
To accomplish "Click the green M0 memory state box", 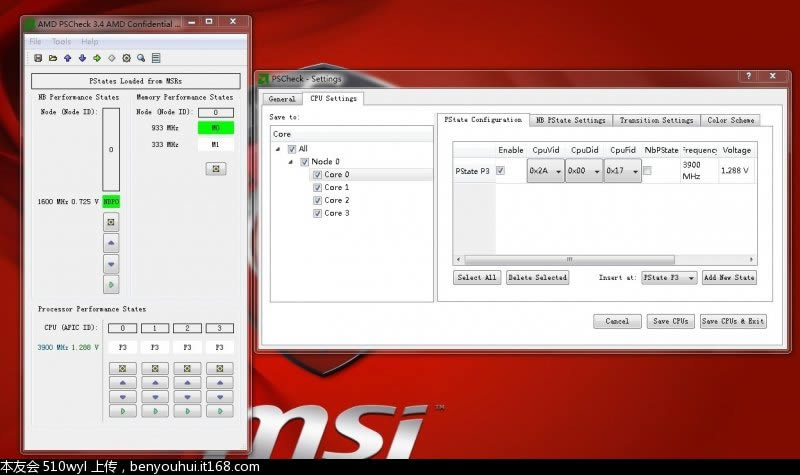I will tap(216, 128).
